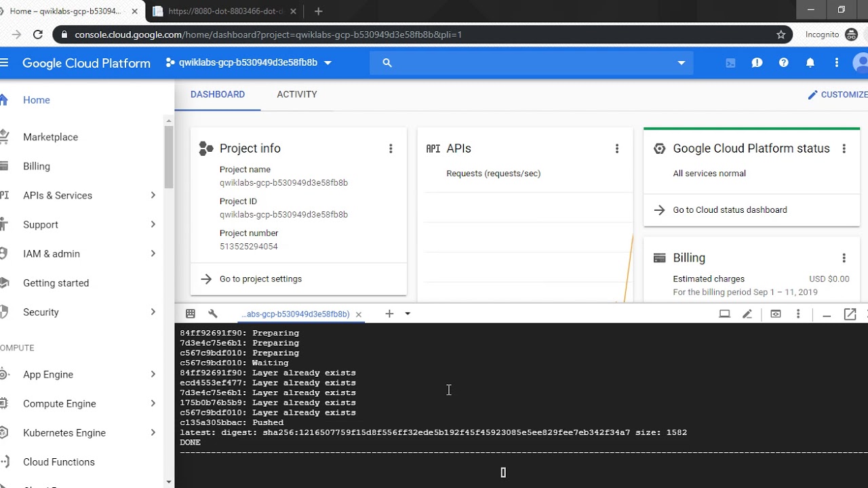Image resolution: width=868 pixels, height=488 pixels.
Task: Open Cloud Shell three-dot more menu
Action: point(798,314)
